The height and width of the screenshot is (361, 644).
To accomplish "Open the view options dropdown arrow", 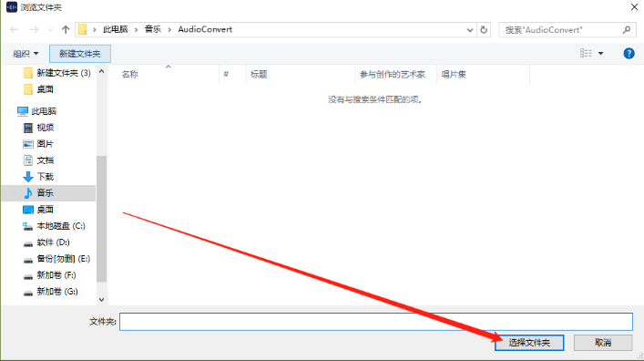I will [x=601, y=54].
